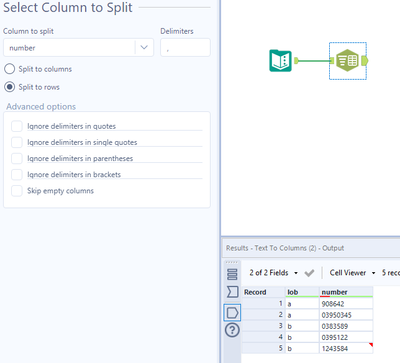Choose Split to columns option
Screen dimensions: 400x363
pos(9,69)
